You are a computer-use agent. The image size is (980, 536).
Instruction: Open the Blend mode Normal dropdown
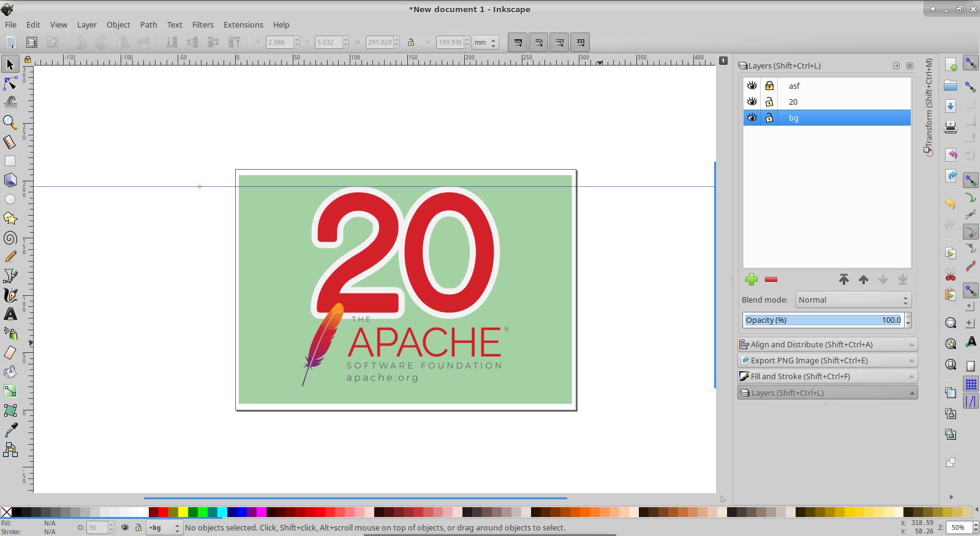tap(853, 300)
